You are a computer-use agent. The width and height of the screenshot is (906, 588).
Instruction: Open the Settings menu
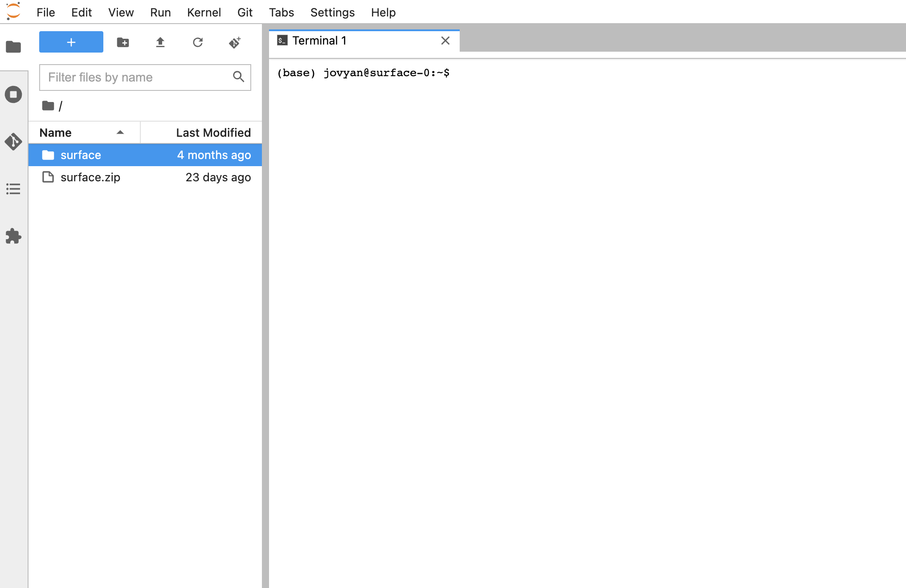click(x=332, y=12)
